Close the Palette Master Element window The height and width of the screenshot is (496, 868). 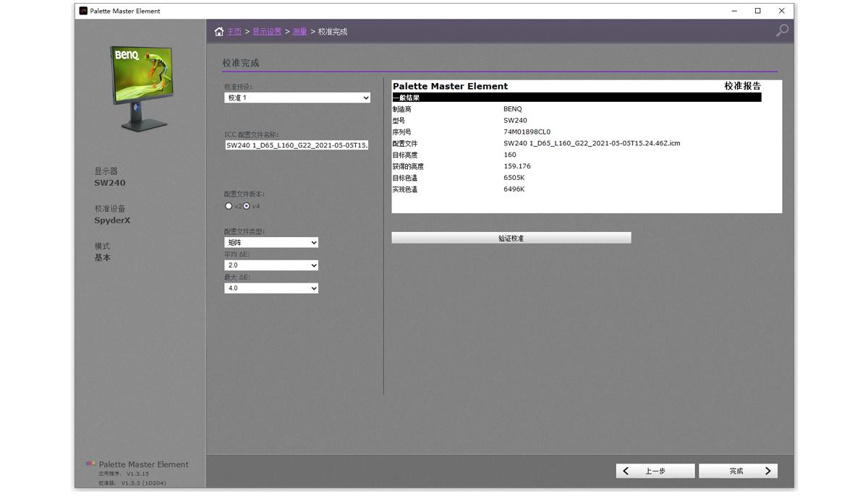click(x=781, y=11)
